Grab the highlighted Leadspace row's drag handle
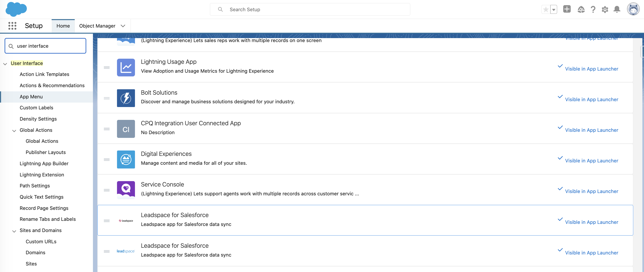 107,221
